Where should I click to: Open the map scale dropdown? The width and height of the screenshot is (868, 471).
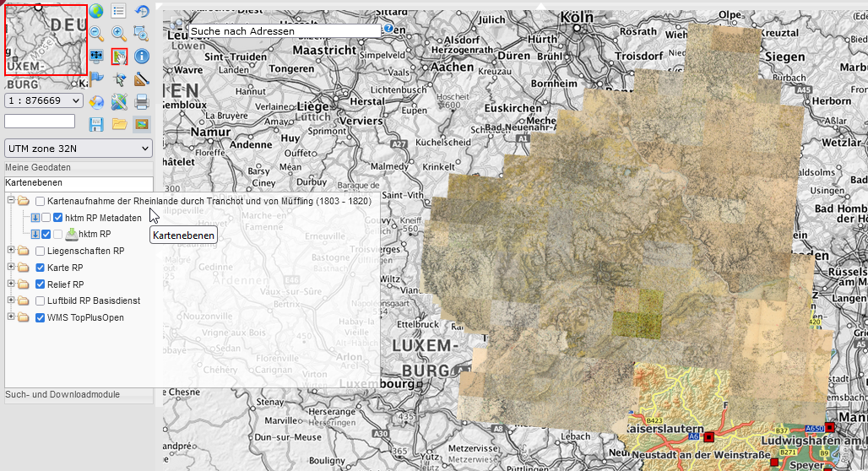[44, 100]
